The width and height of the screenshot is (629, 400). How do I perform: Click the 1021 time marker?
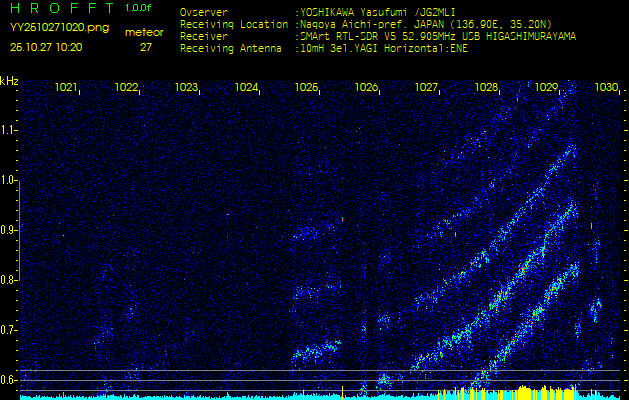[x=66, y=87]
